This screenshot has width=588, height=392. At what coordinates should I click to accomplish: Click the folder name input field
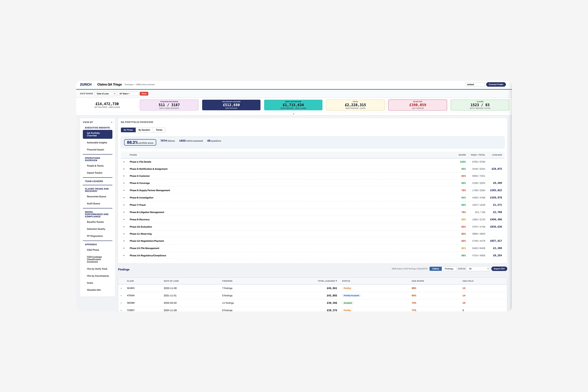point(475,84)
